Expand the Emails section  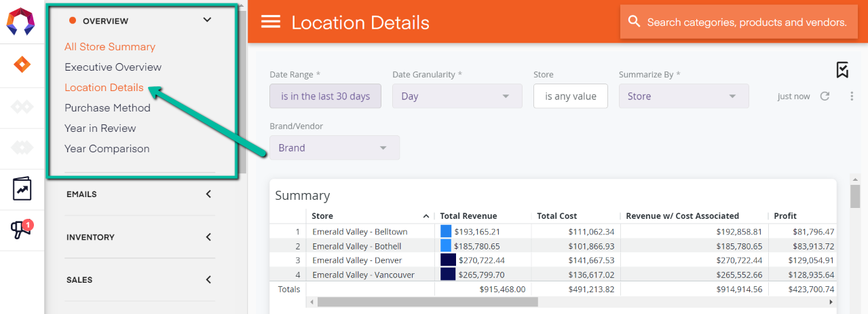click(x=208, y=194)
